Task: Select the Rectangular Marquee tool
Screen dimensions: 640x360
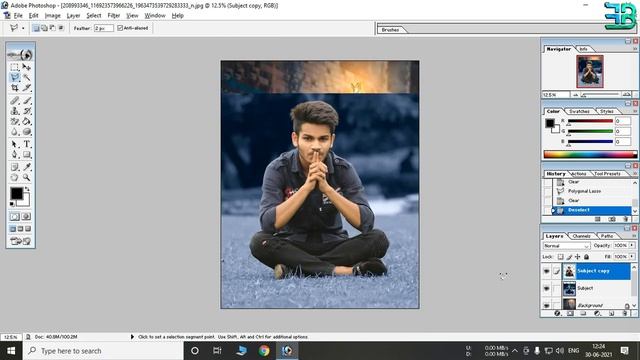Action: coord(15,67)
